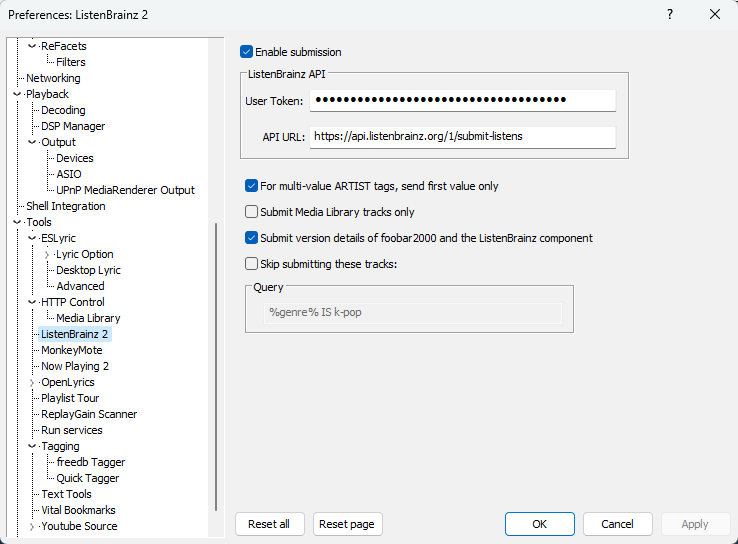The image size is (738, 544).
Task: Toggle first-value-only for multi-value ARTIST tags
Action: click(251, 186)
